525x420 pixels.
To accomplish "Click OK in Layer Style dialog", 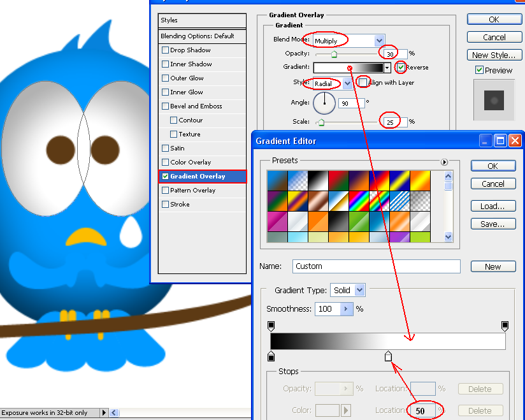I will 494,19.
